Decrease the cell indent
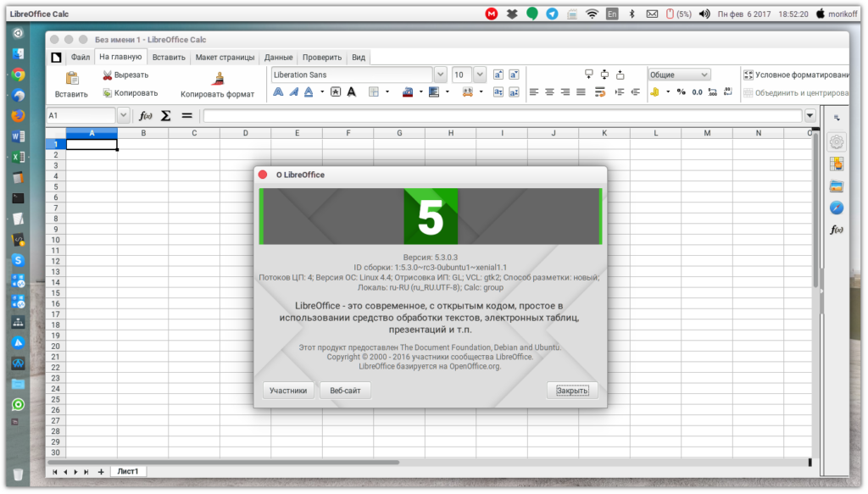 pyautogui.click(x=636, y=92)
